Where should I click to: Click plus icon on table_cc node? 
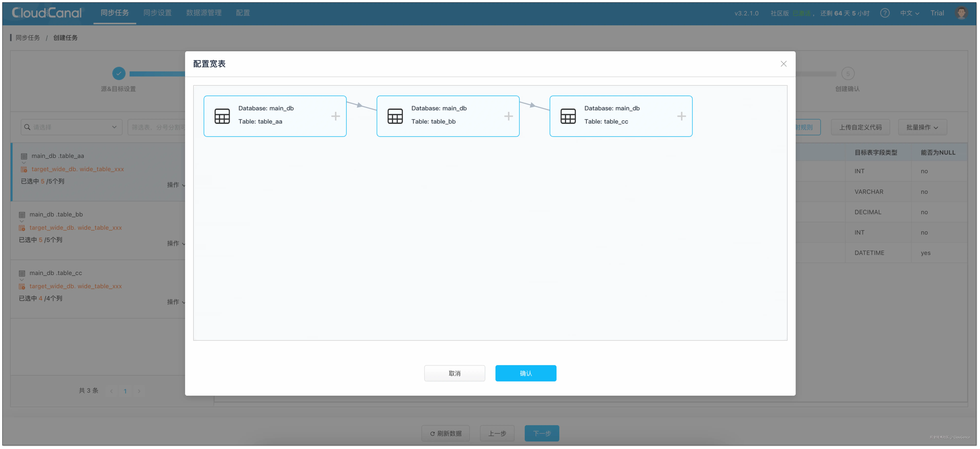681,116
